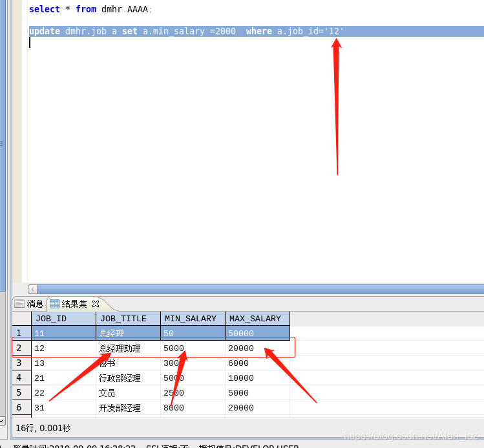Select row header number 4

[21, 378]
